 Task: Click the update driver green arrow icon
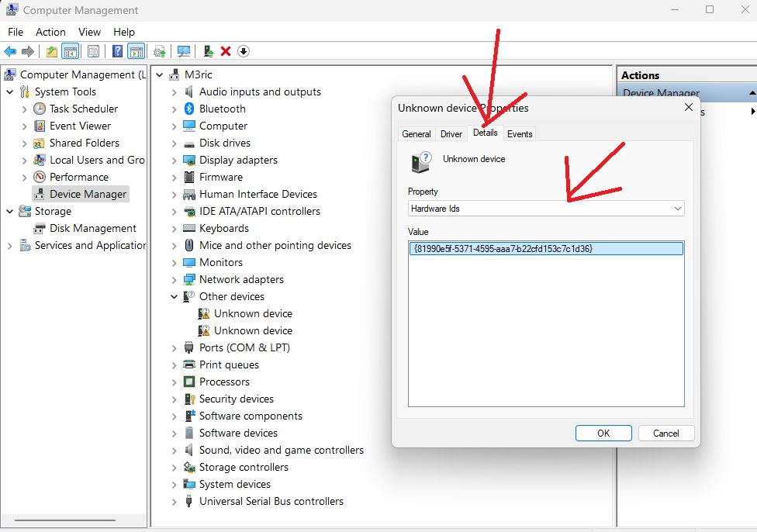pyautogui.click(x=208, y=51)
